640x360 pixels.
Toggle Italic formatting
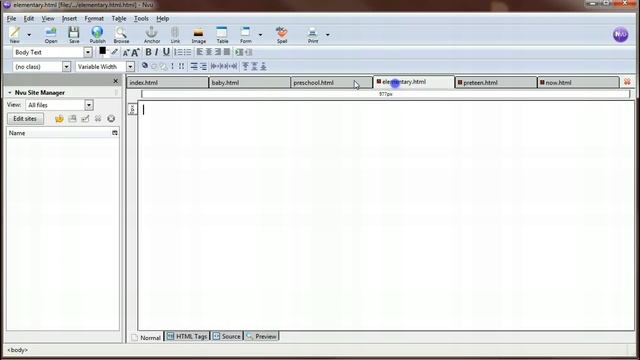click(x=157, y=52)
